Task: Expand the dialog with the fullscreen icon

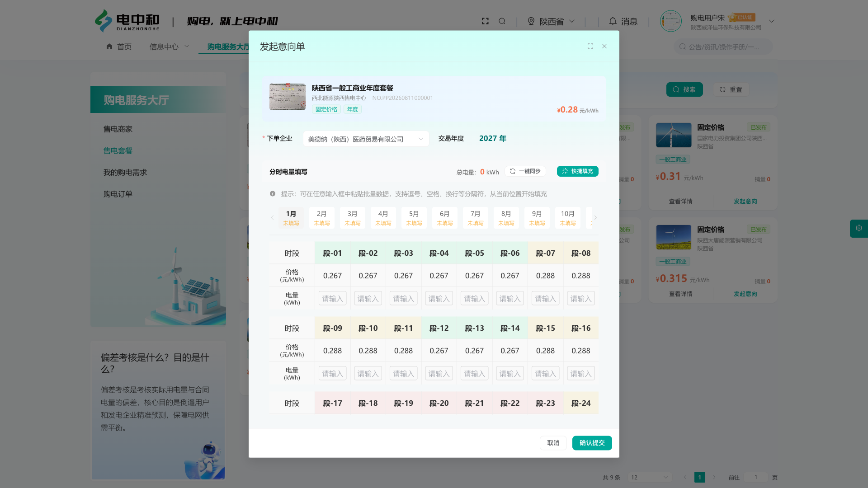Action: click(590, 46)
